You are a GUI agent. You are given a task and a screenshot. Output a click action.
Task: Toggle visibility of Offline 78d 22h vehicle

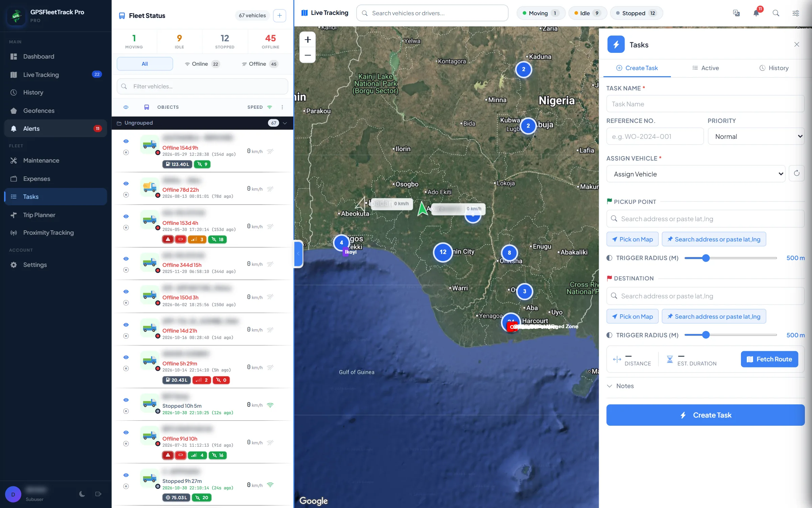tap(126, 184)
